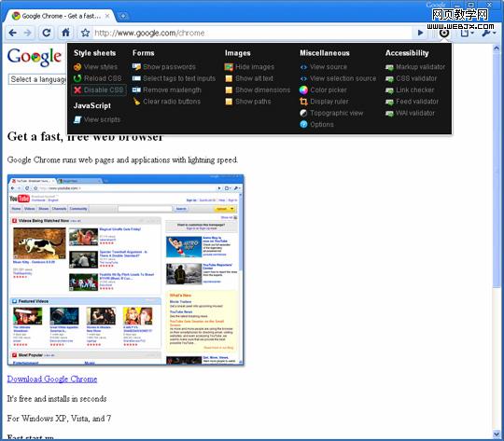This screenshot has height=441, width=504.
Task: Click the scrollbar down arrow
Action: tap(497, 434)
